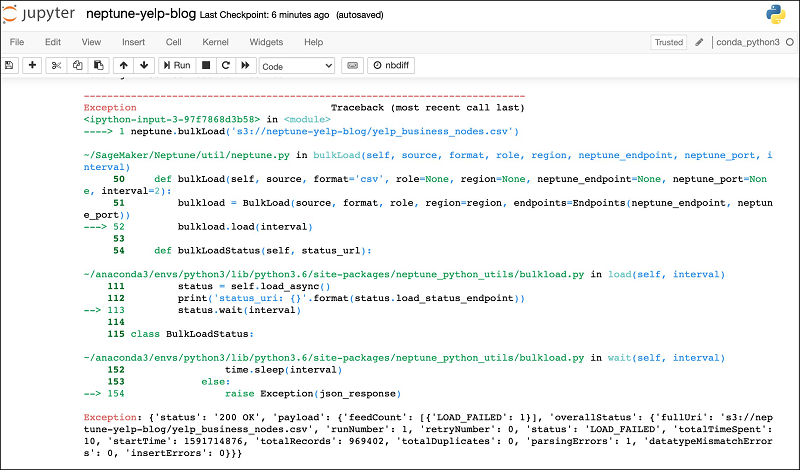Click the nbdiff button
The image size is (800, 470).
pyautogui.click(x=391, y=65)
